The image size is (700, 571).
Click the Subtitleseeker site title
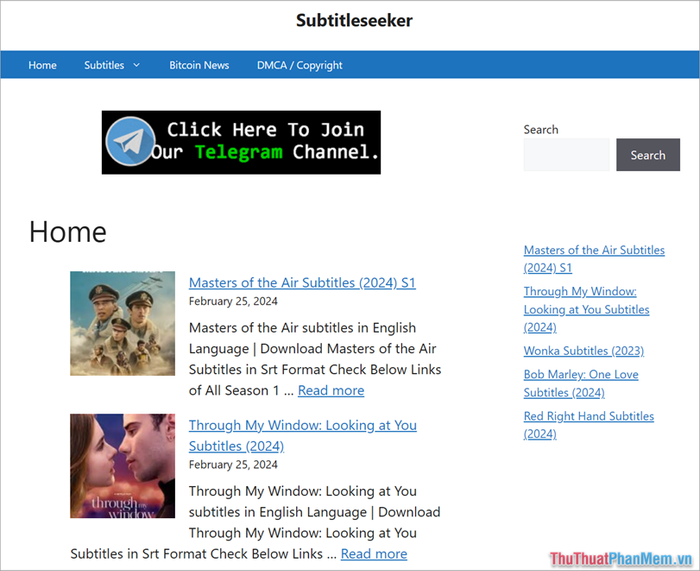pos(354,20)
